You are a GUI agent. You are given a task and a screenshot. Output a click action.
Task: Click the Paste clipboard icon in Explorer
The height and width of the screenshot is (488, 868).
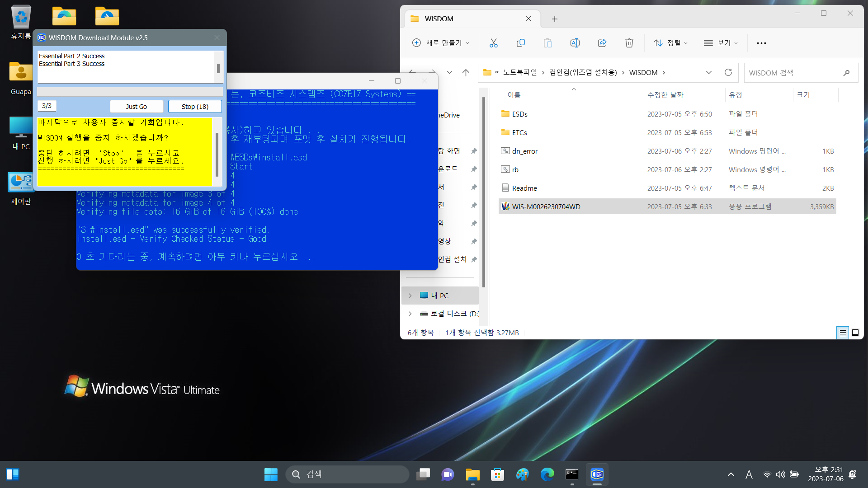547,43
